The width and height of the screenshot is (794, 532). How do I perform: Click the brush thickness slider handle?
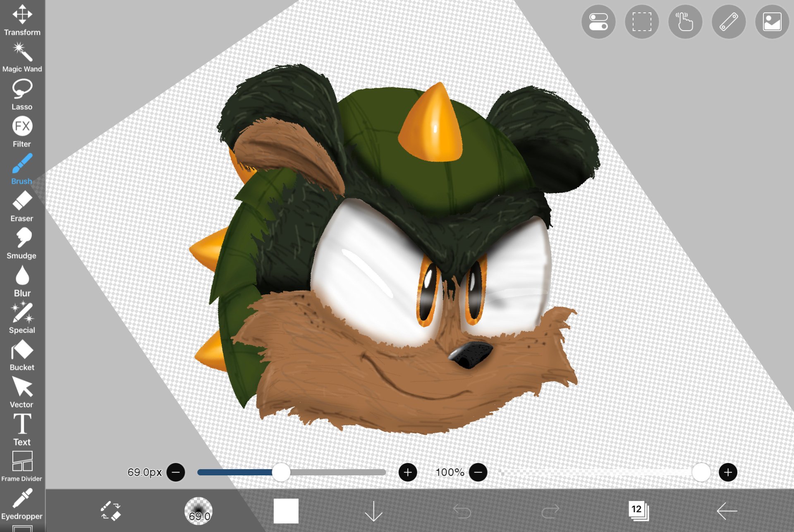click(281, 472)
